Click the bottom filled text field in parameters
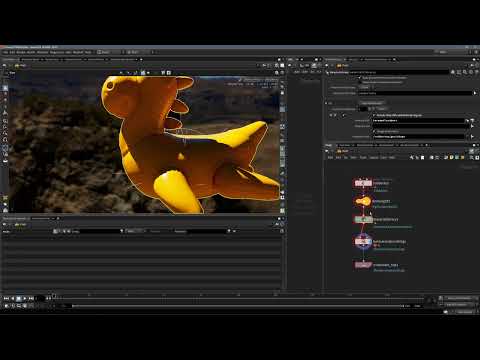 click(419, 137)
